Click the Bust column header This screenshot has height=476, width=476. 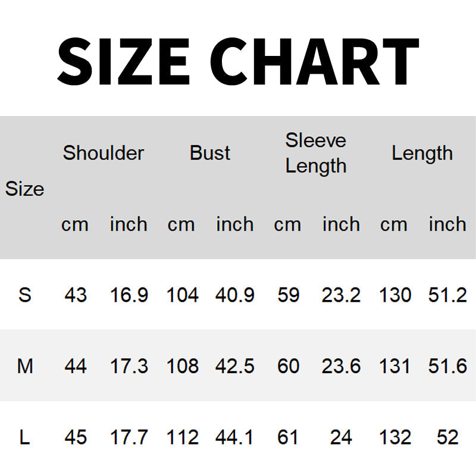click(210, 153)
